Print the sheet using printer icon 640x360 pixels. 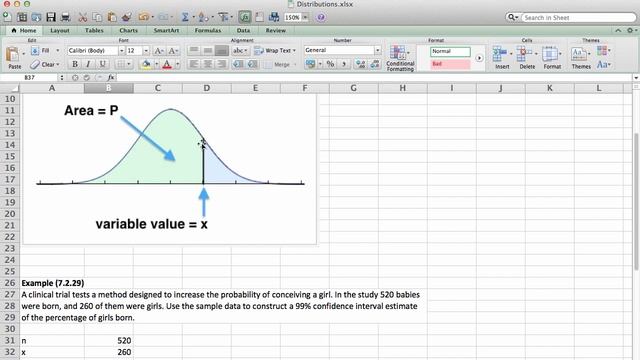(x=65, y=17)
